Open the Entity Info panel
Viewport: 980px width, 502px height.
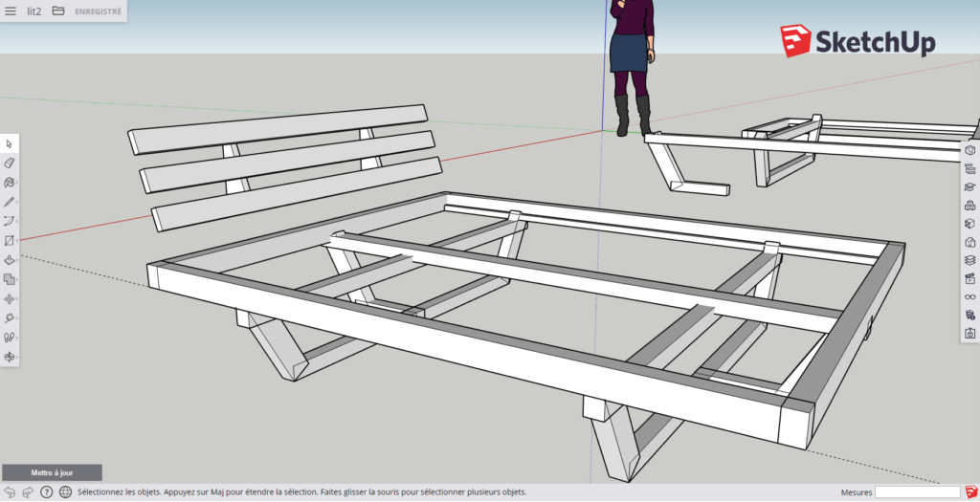pos(970,150)
